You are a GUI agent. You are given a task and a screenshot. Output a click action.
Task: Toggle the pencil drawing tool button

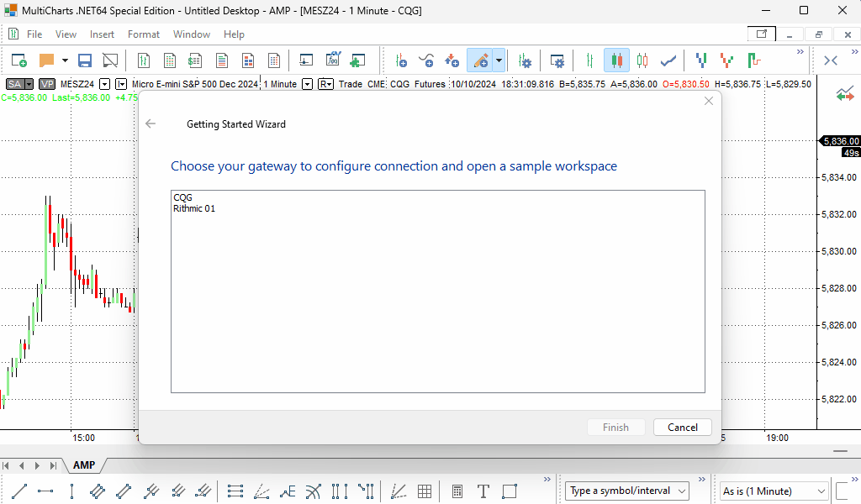(x=480, y=60)
